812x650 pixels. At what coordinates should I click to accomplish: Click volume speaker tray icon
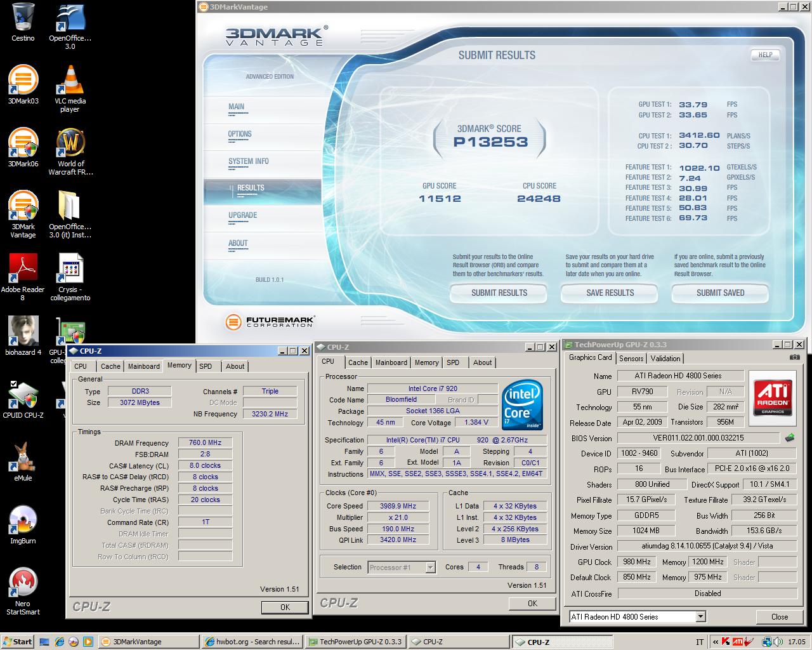tap(778, 642)
